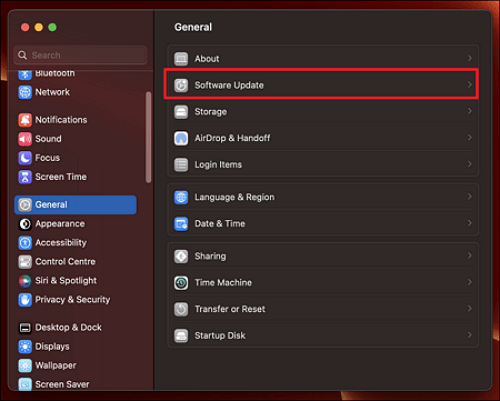Click the Startup Disk icon
The height and width of the screenshot is (401, 500).
click(181, 336)
